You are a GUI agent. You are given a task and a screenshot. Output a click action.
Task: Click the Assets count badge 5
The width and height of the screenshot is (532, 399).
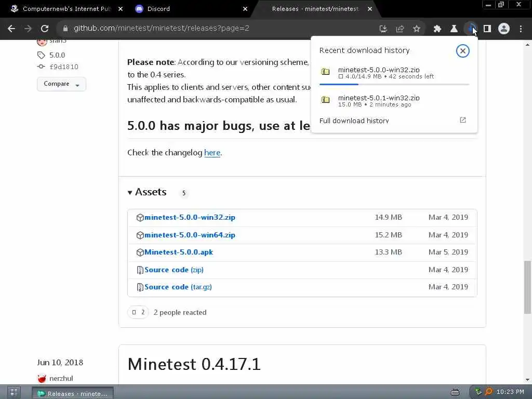pyautogui.click(x=183, y=193)
